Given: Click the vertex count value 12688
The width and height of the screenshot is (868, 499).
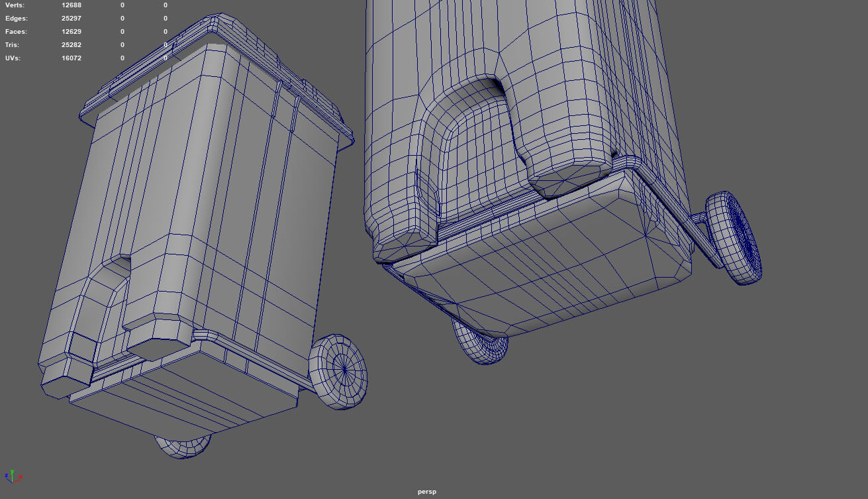Looking at the screenshot, I should (x=72, y=5).
